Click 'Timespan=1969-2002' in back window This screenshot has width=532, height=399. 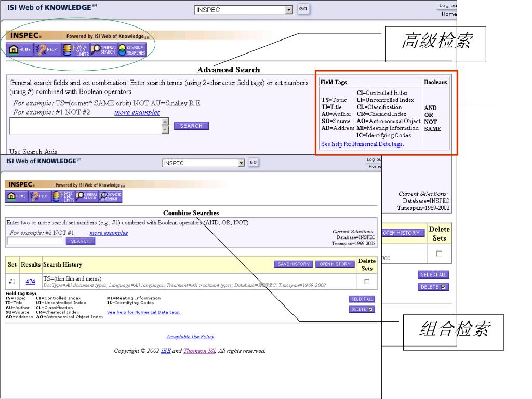tap(423, 208)
